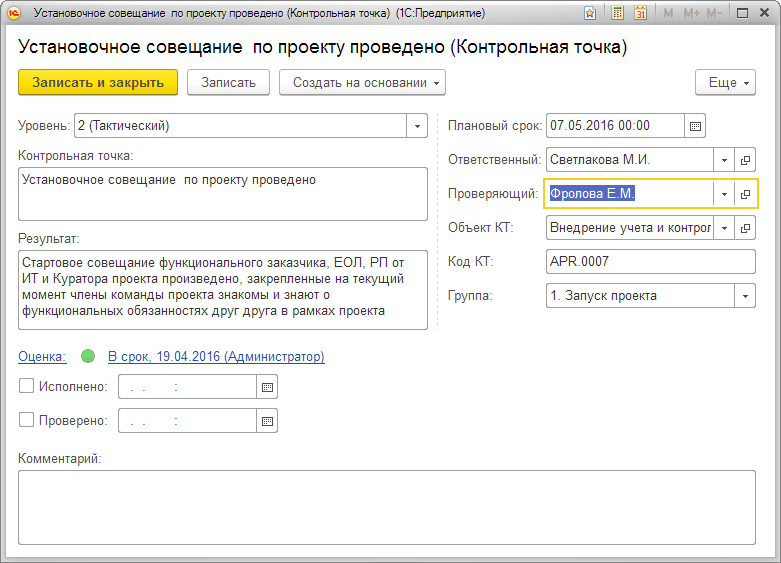Screen dimensions: 781x563
Task: Follow the В срок, 19.04.2016 link
Action: point(216,356)
